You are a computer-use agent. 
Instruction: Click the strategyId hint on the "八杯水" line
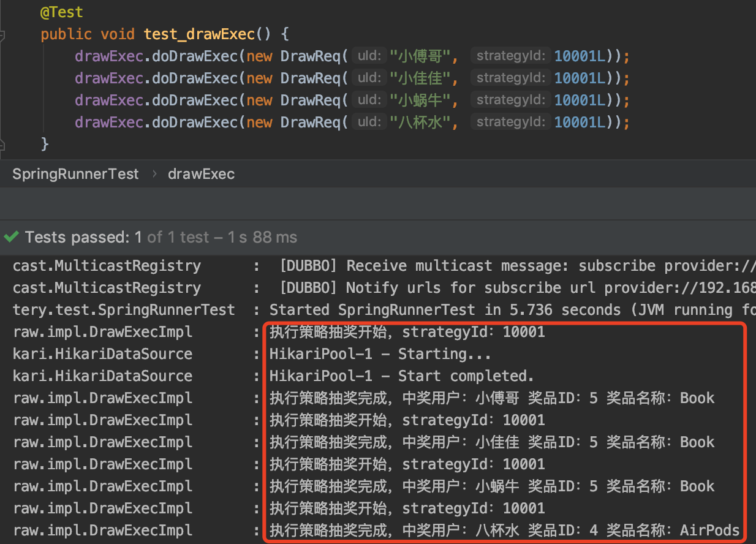(x=511, y=123)
